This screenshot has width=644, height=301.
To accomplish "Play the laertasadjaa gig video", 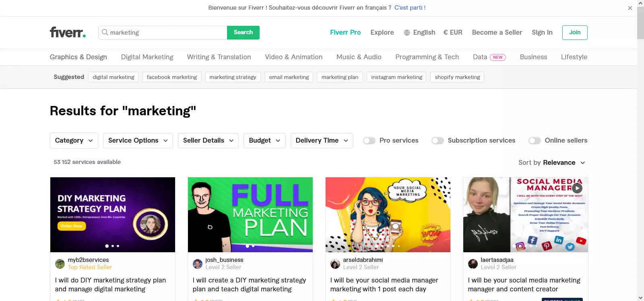I will tap(577, 188).
